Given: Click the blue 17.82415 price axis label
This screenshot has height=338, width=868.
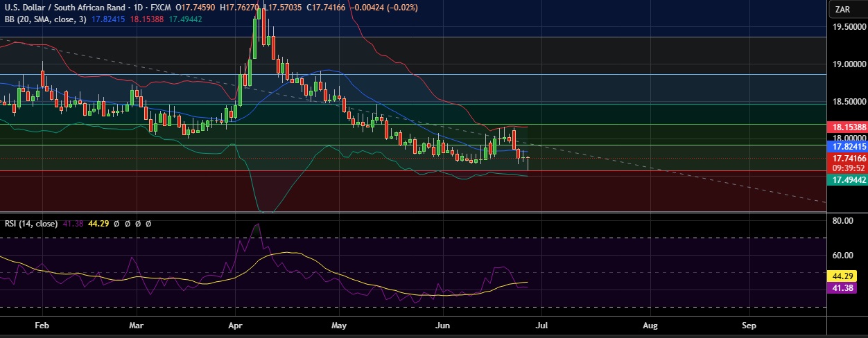Looking at the screenshot, I should pyautogui.click(x=849, y=147).
